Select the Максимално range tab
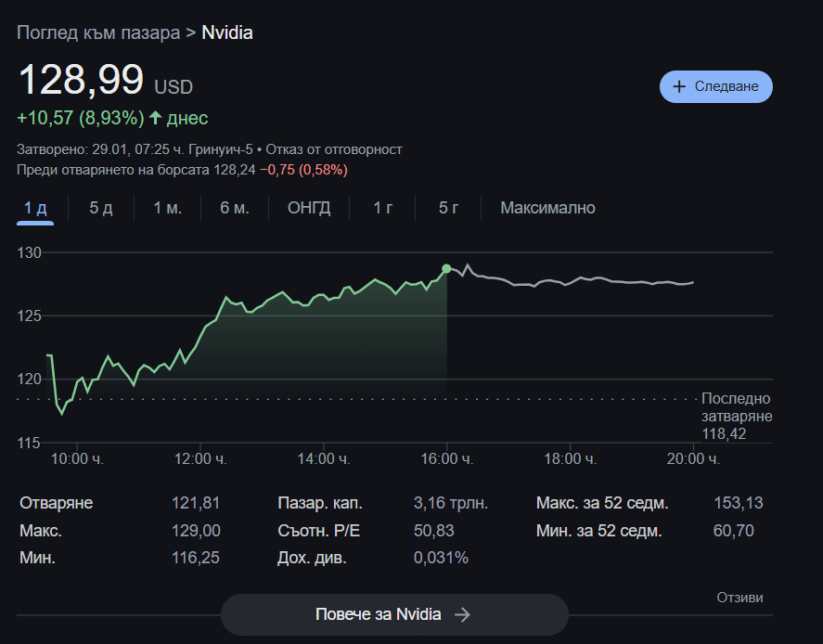The width and height of the screenshot is (823, 644). 547,208
